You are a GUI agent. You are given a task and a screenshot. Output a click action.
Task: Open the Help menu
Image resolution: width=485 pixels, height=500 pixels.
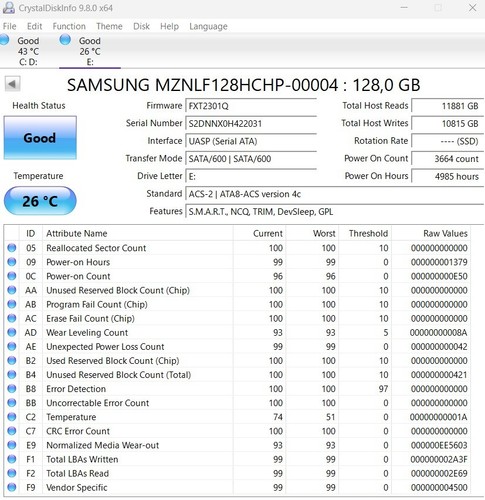tap(169, 26)
